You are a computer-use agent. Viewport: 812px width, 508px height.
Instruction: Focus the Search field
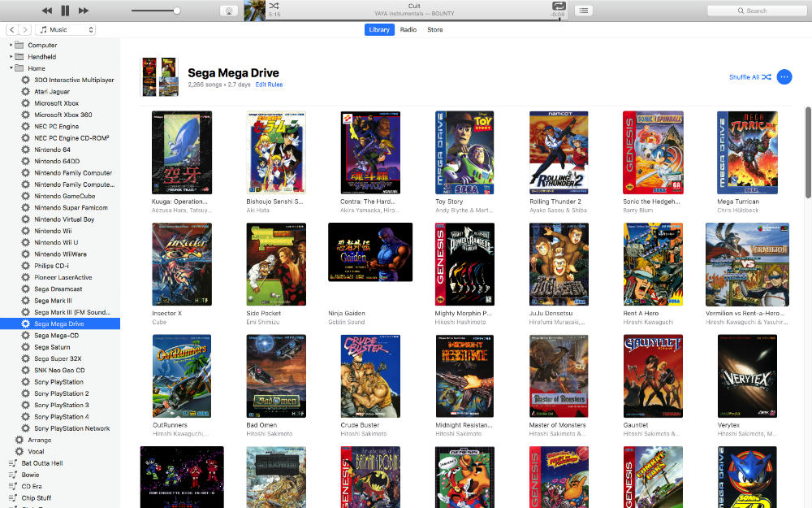[758, 11]
